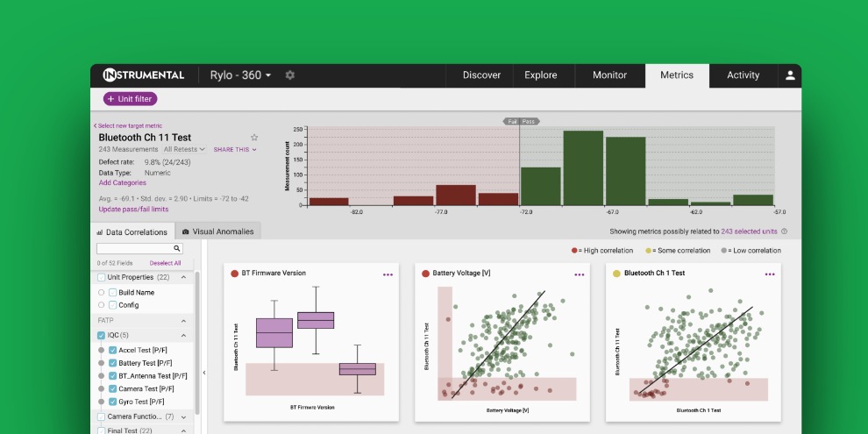Open the Bluetooth Ch 1 Test card options
The image size is (868, 434).
(x=770, y=274)
